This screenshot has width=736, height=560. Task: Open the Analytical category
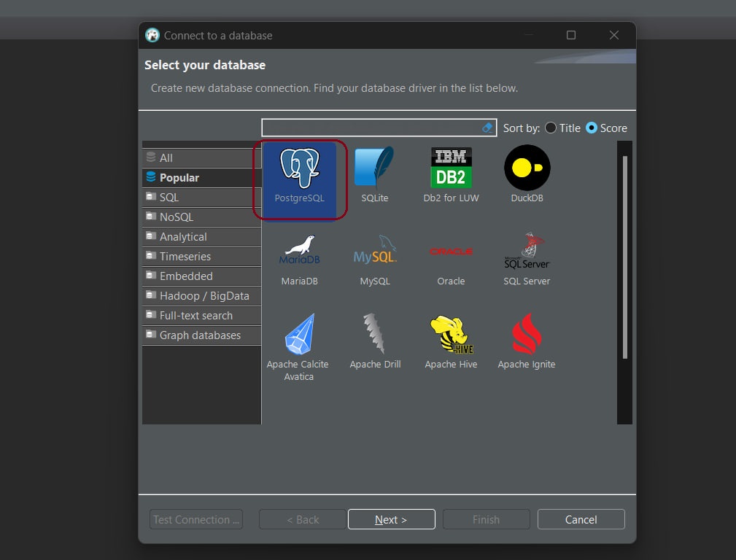click(x=202, y=237)
